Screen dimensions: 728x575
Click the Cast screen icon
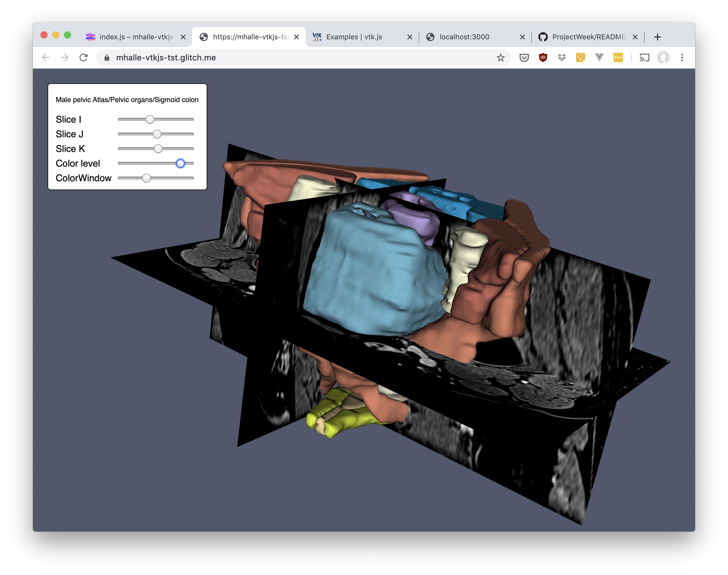(644, 58)
